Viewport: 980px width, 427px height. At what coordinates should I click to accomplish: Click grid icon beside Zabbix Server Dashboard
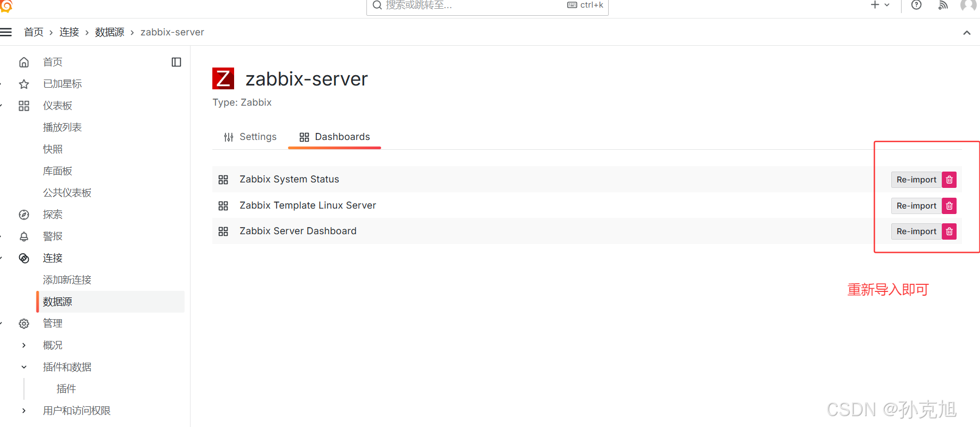point(223,231)
